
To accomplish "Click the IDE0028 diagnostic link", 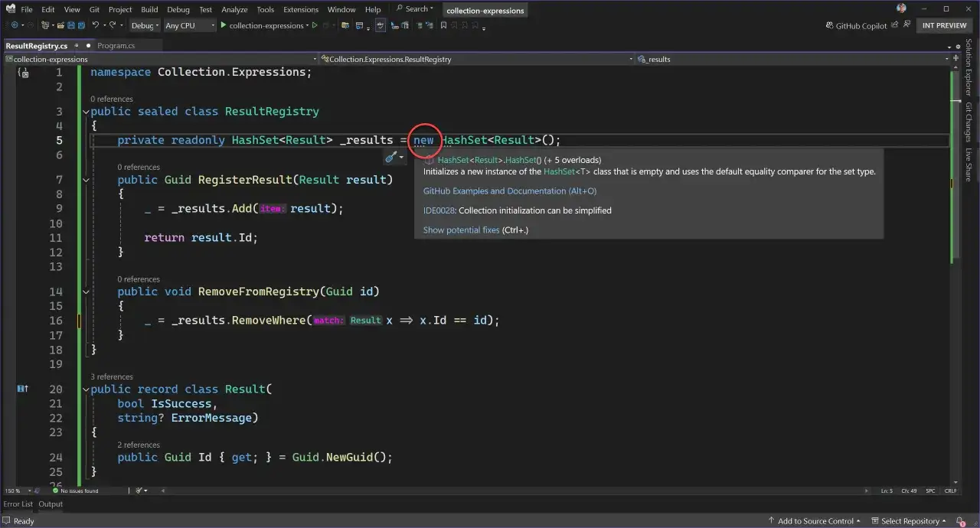I will tap(439, 210).
